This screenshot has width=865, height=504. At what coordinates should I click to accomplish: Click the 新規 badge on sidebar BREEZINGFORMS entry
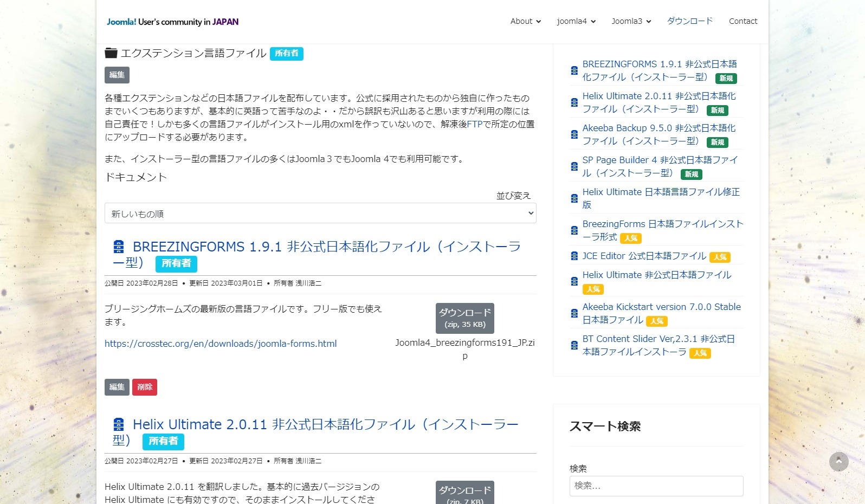[x=726, y=78]
